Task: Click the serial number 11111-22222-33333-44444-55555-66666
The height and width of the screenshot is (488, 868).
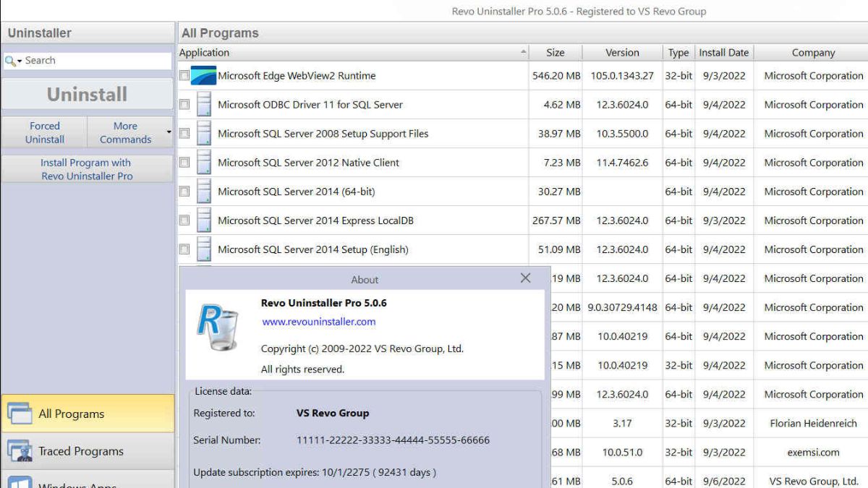Action: (393, 440)
